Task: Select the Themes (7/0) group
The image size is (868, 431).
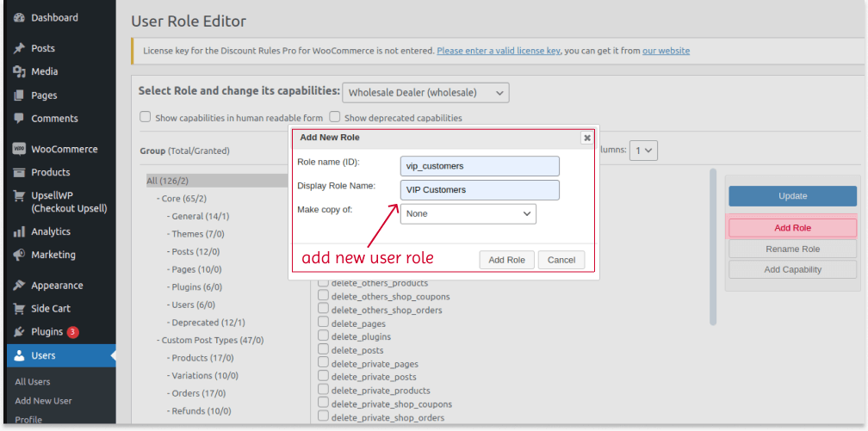Action: point(195,233)
